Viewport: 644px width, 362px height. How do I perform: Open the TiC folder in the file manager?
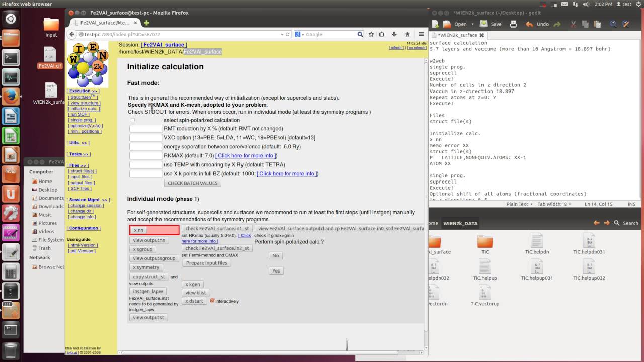[485, 243]
